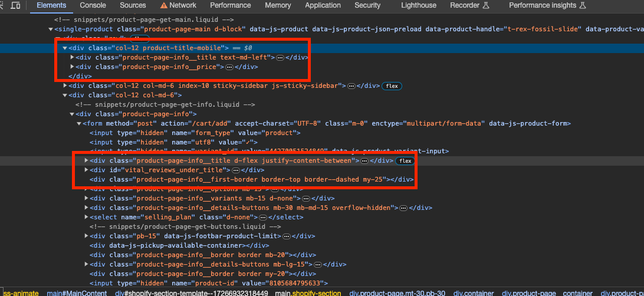Click the flask icon next to Performance insights

pyautogui.click(x=582, y=5)
